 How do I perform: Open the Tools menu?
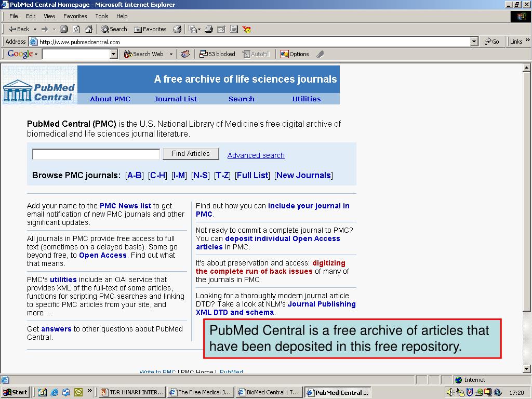[101, 16]
